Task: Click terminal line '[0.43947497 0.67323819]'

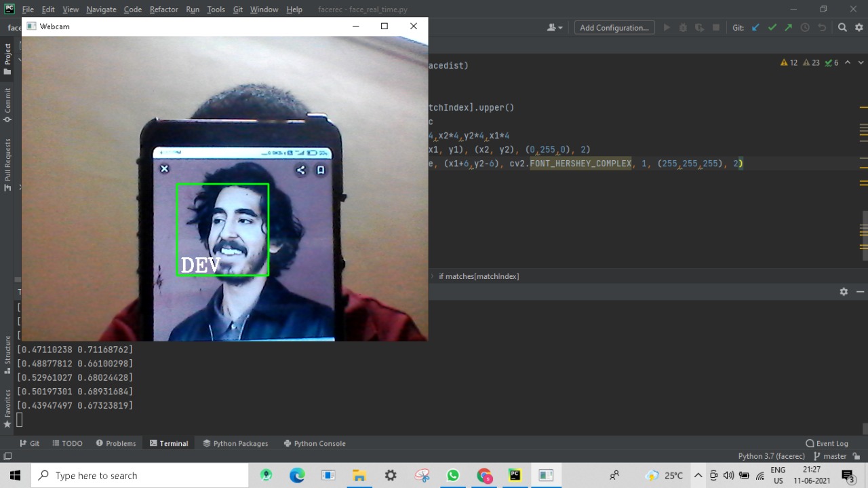Action: [75, 405]
